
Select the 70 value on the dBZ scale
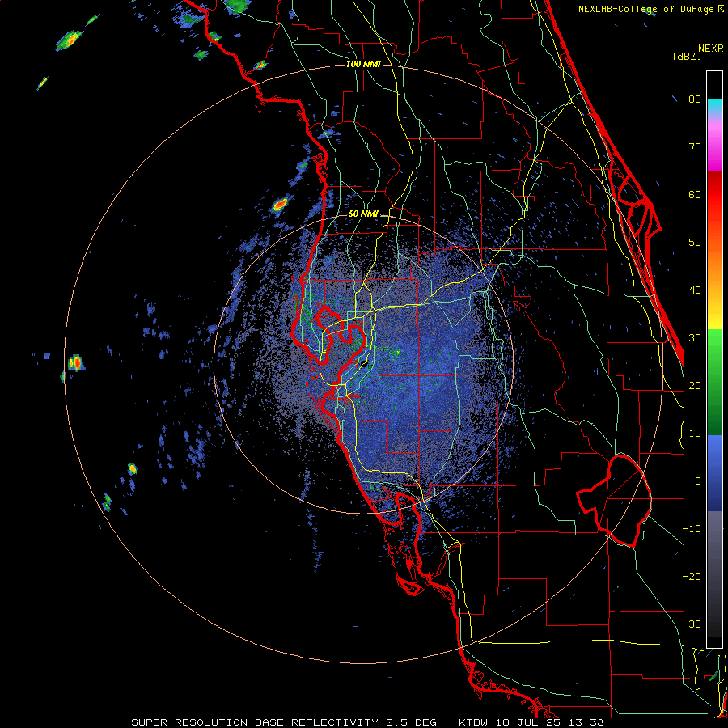coord(695,146)
